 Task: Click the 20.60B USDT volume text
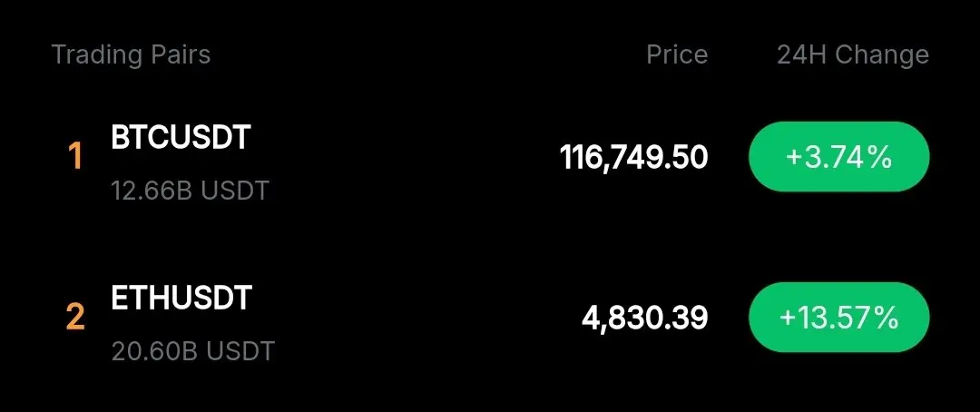click(x=193, y=351)
